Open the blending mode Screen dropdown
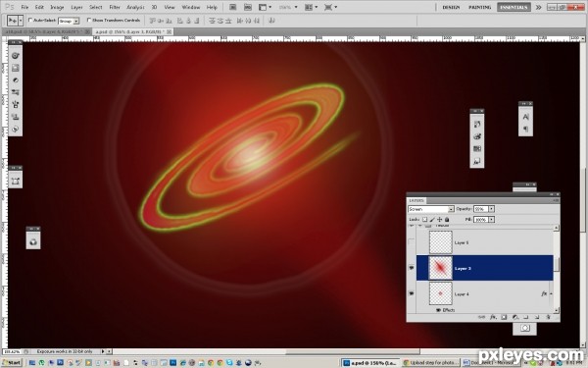Viewport: 588px width, 368px height. [431, 209]
